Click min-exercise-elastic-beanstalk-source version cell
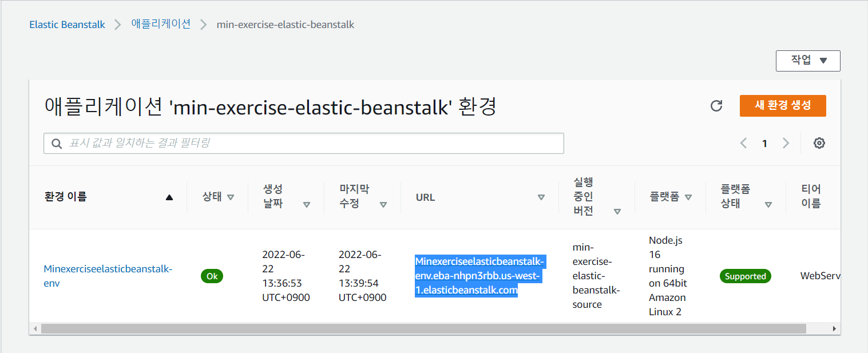The image size is (868, 353). coord(596,276)
